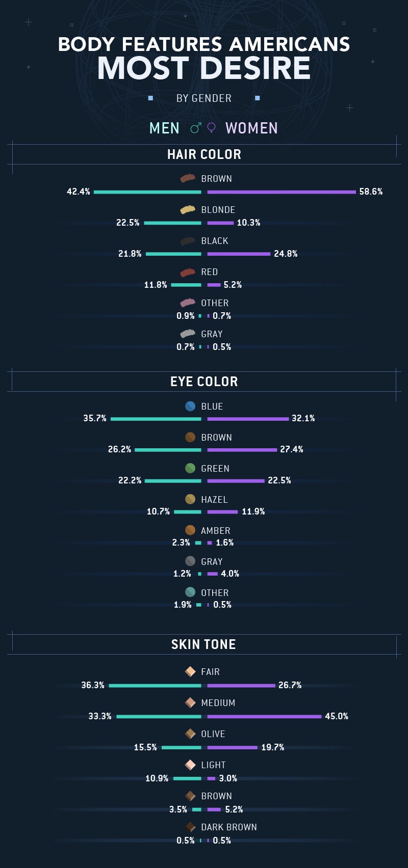Click the men's 36.3% fair skin bar

[x=155, y=686]
